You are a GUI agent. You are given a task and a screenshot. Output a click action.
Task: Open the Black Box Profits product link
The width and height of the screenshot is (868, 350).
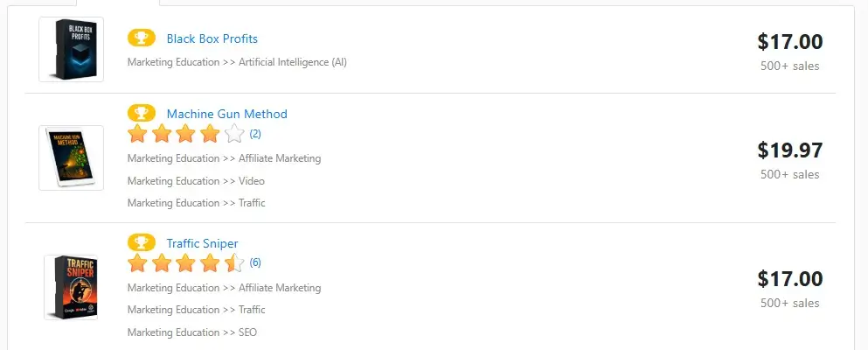212,38
